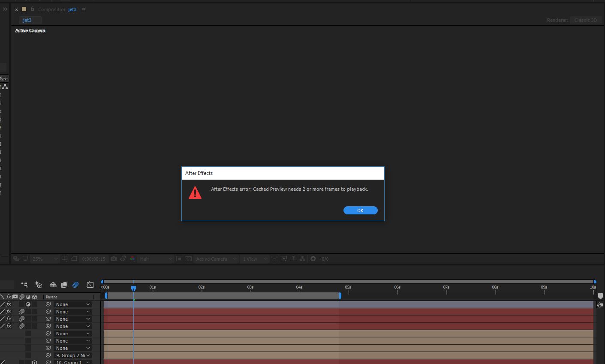The width and height of the screenshot is (605, 364).
Task: Click the work area start handle at 00s
Action: tap(106, 295)
